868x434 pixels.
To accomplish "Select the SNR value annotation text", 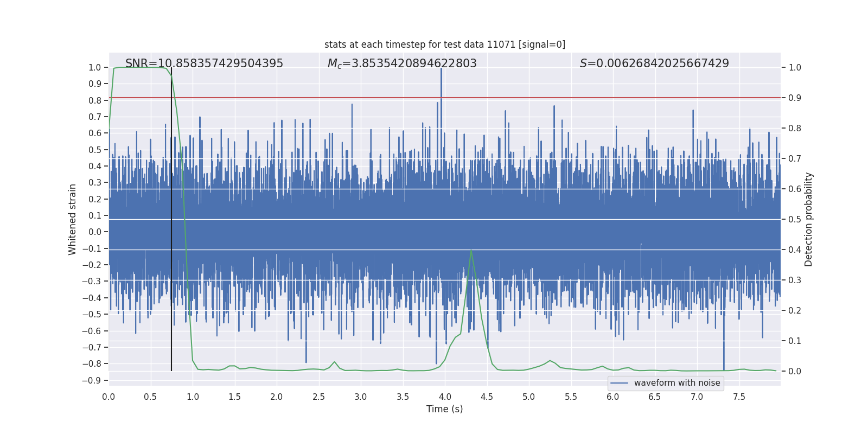I will coord(204,63).
